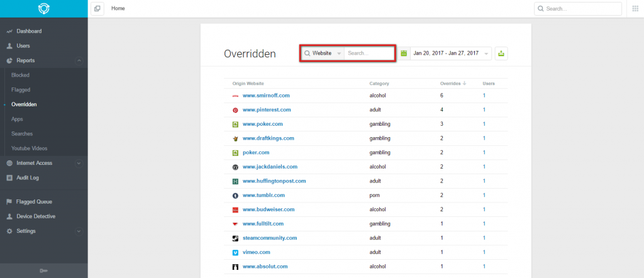The height and width of the screenshot is (278, 644).
Task: Click the key icon at sidebar bottom
Action: point(43,270)
